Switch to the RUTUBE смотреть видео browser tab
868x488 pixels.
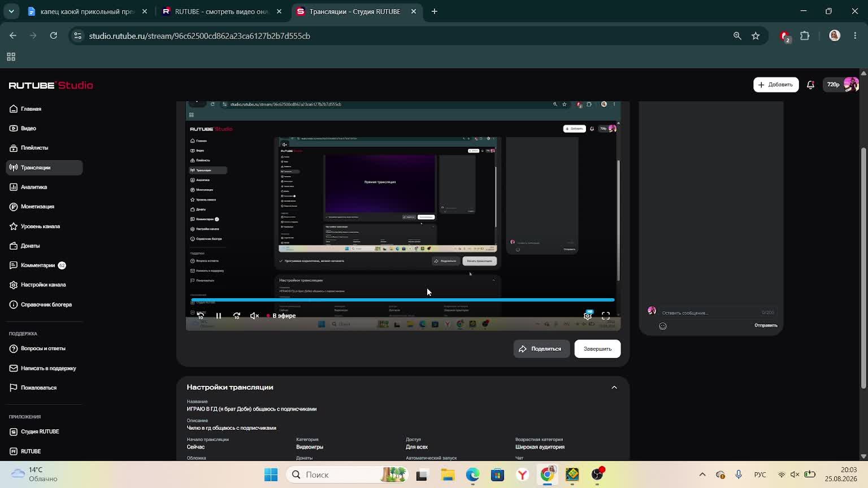pyautogui.click(x=222, y=11)
